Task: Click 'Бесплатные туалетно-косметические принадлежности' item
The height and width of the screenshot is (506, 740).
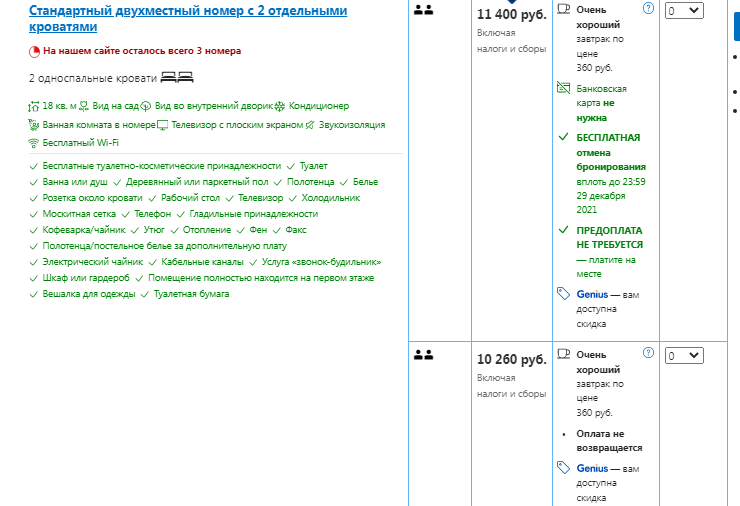Action: click(162, 166)
